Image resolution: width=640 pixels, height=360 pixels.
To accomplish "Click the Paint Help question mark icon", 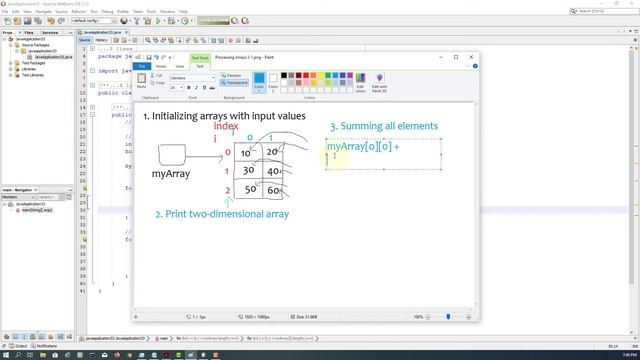I will (475, 66).
